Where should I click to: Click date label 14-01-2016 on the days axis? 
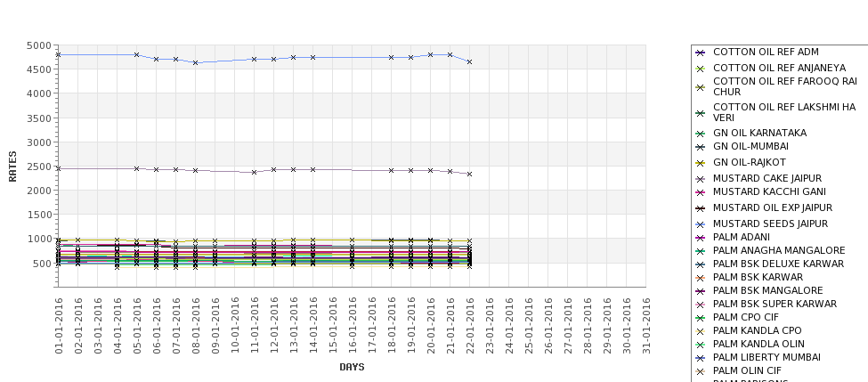[x=313, y=326]
